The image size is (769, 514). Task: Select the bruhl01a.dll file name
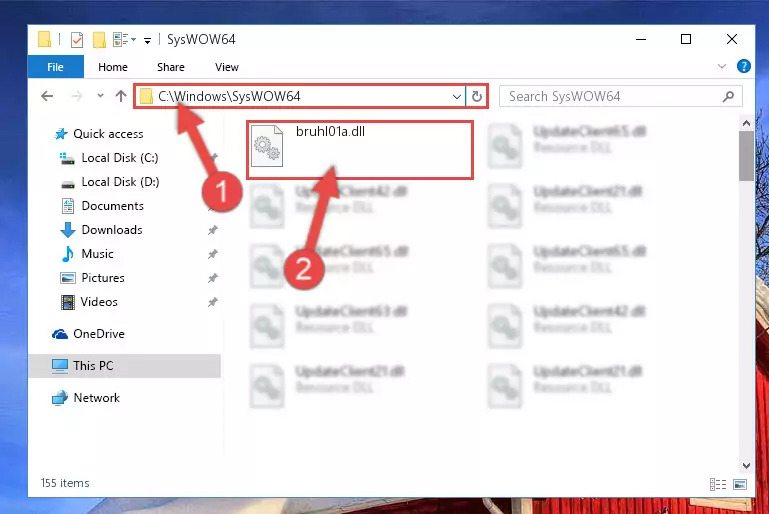coord(330,131)
